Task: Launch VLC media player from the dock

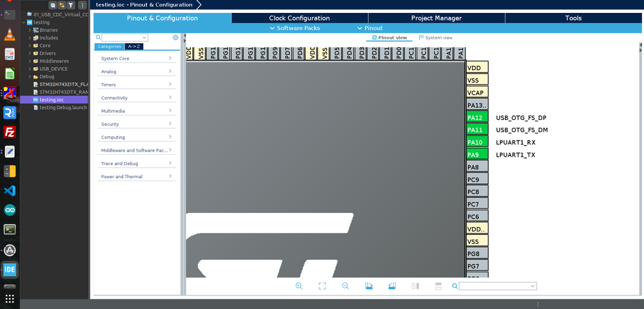Action: coord(10,35)
